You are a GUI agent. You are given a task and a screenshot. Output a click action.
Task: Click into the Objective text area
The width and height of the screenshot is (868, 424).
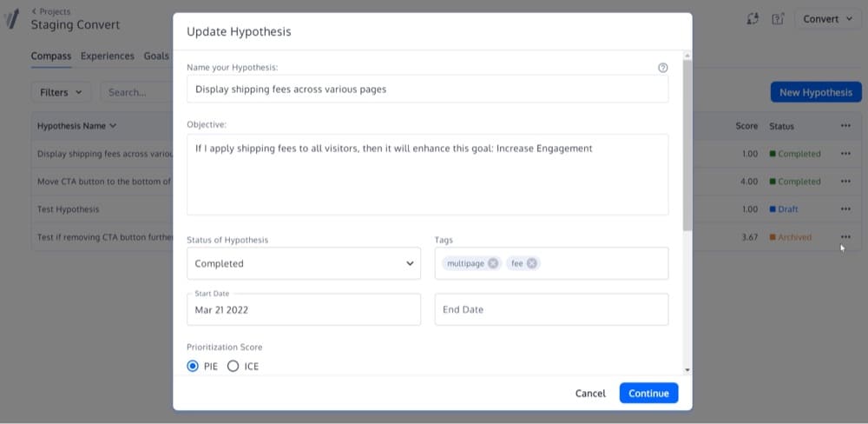(x=427, y=174)
